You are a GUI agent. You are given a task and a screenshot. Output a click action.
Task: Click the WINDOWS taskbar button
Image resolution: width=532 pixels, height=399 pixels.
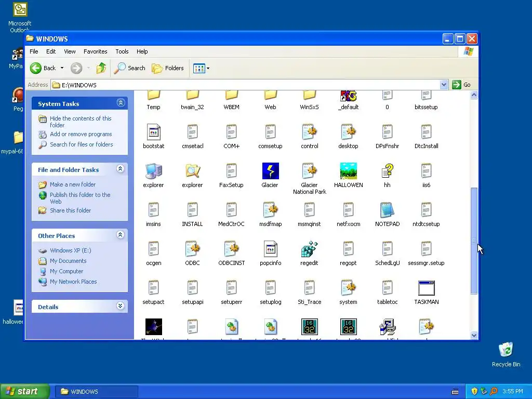coord(96,392)
